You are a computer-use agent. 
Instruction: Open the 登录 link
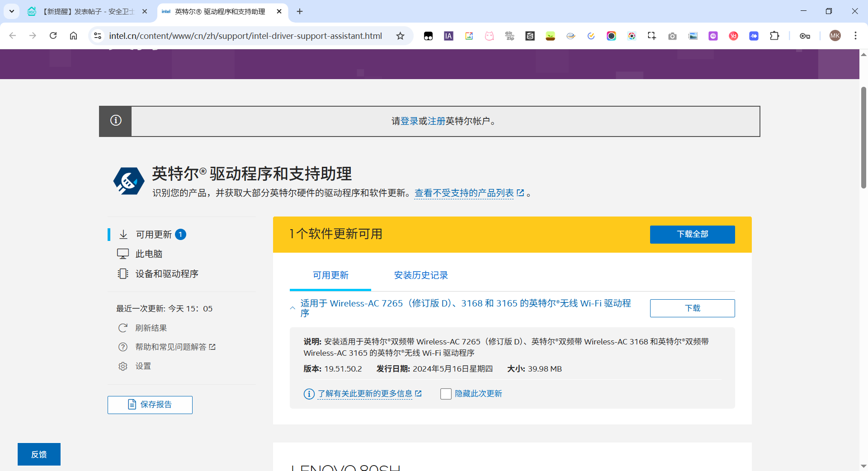tap(409, 121)
